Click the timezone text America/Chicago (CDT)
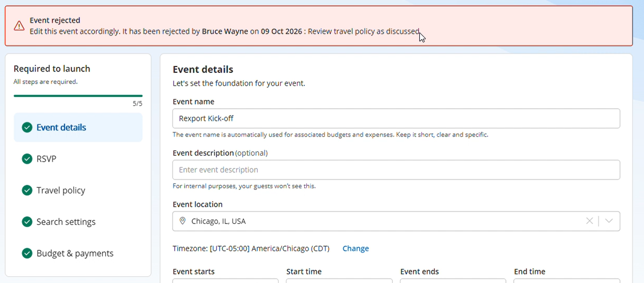644x283 pixels. click(x=290, y=248)
